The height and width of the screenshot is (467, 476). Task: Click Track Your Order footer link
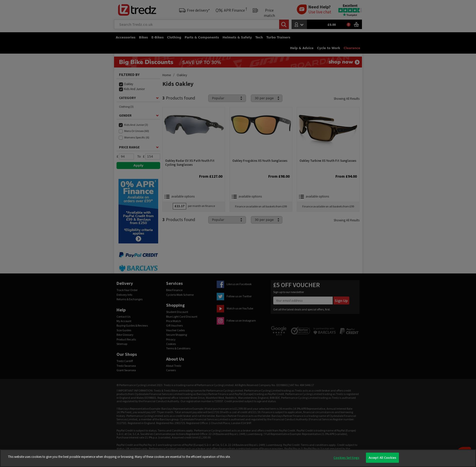[127, 290]
